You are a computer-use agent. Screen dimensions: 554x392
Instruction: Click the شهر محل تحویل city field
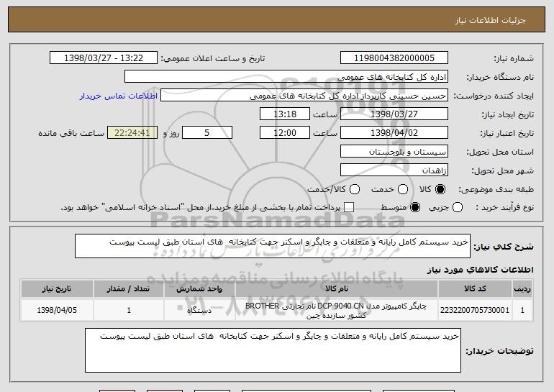(394, 170)
